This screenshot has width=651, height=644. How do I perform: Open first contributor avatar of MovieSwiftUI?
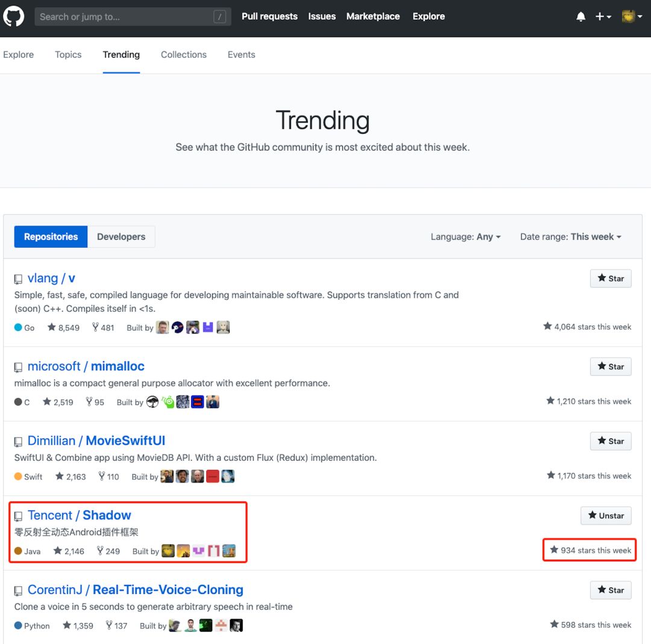tap(167, 476)
